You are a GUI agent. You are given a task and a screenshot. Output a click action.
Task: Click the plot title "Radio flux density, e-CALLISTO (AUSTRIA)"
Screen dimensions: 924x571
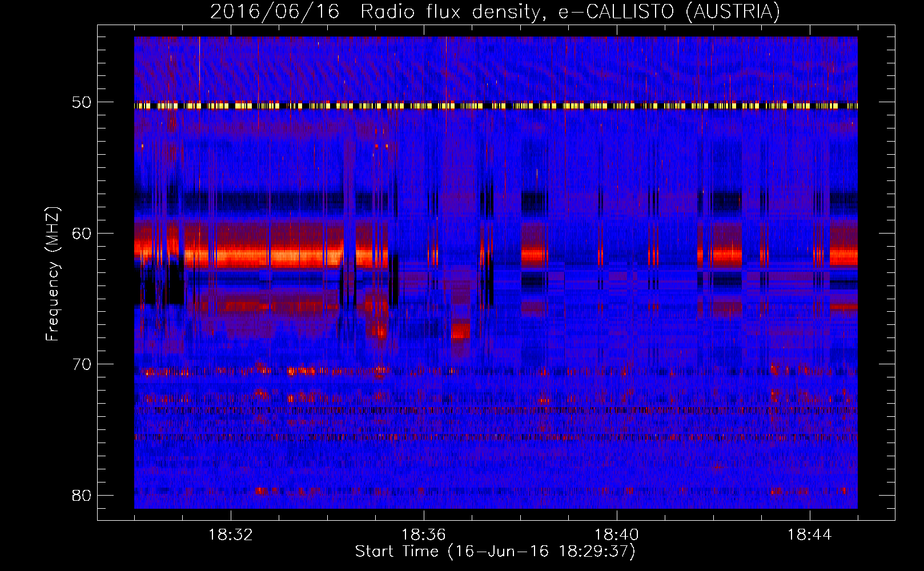tap(570, 12)
